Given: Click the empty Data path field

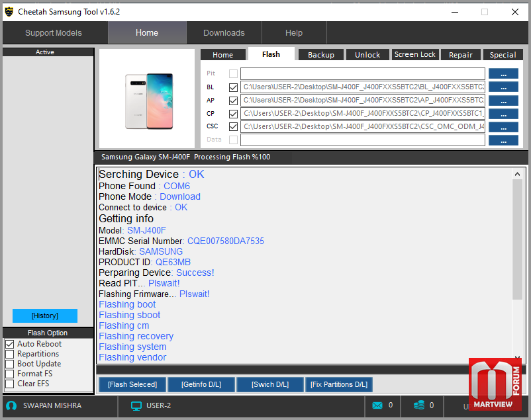Looking at the screenshot, I should (363, 140).
